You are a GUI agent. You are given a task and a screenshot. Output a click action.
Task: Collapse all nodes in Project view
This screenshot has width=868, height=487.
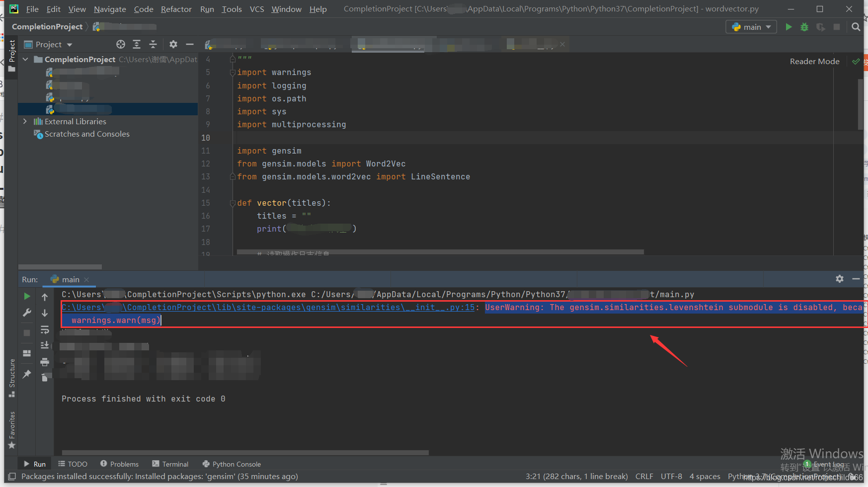click(153, 44)
